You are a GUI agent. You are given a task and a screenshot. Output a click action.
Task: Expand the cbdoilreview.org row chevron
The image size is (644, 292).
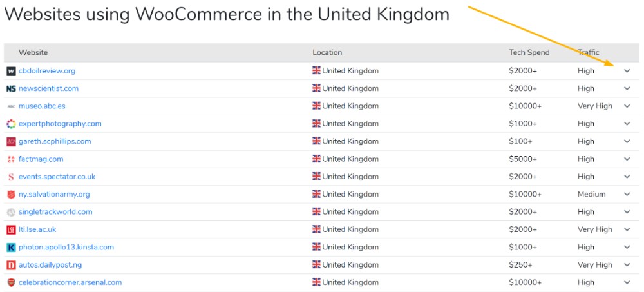coord(627,71)
